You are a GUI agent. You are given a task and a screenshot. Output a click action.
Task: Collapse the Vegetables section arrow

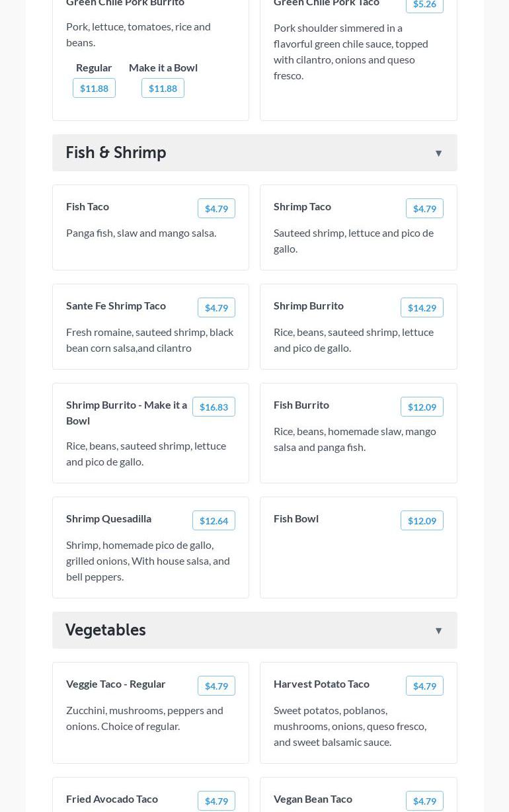(438, 631)
